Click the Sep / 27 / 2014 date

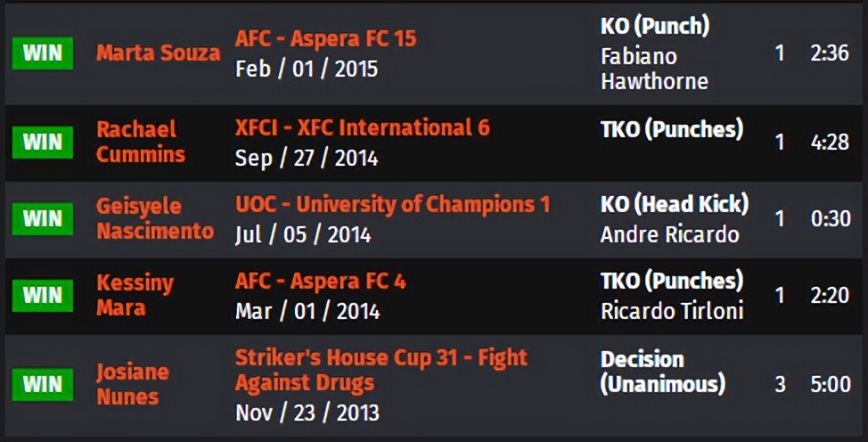point(306,158)
